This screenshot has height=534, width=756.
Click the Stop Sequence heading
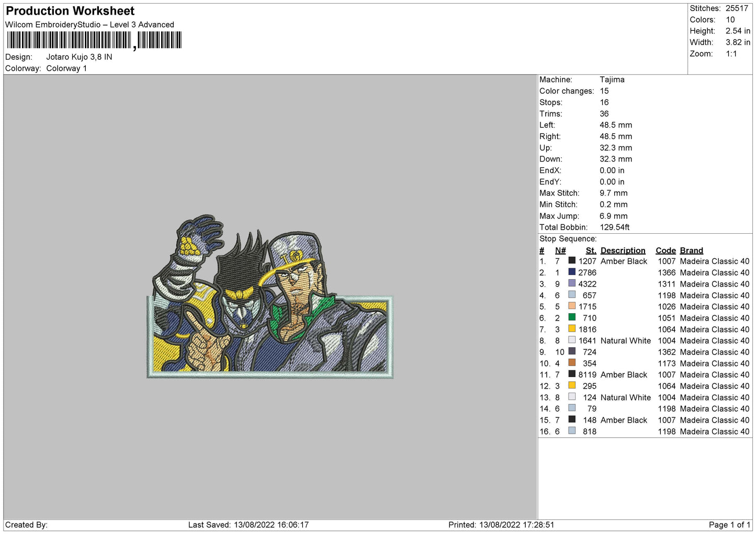[x=568, y=239]
